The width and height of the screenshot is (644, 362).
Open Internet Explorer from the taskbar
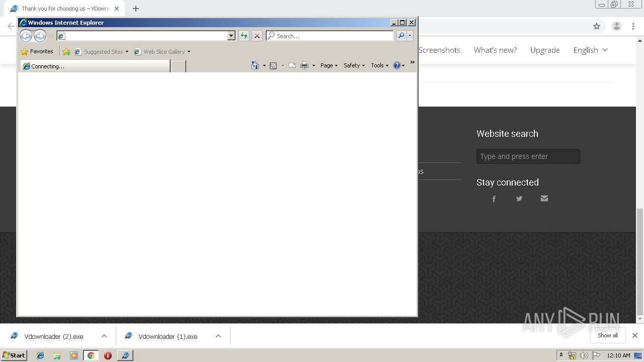(40, 355)
